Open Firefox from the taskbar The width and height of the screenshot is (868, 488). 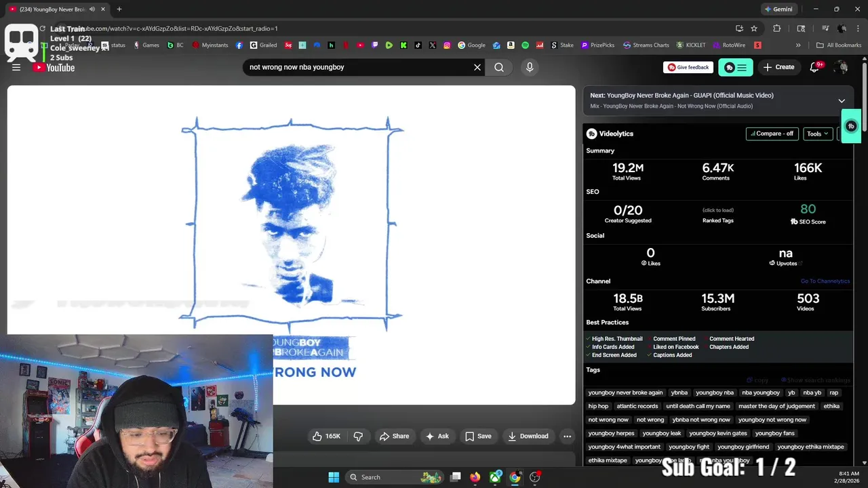tap(475, 477)
